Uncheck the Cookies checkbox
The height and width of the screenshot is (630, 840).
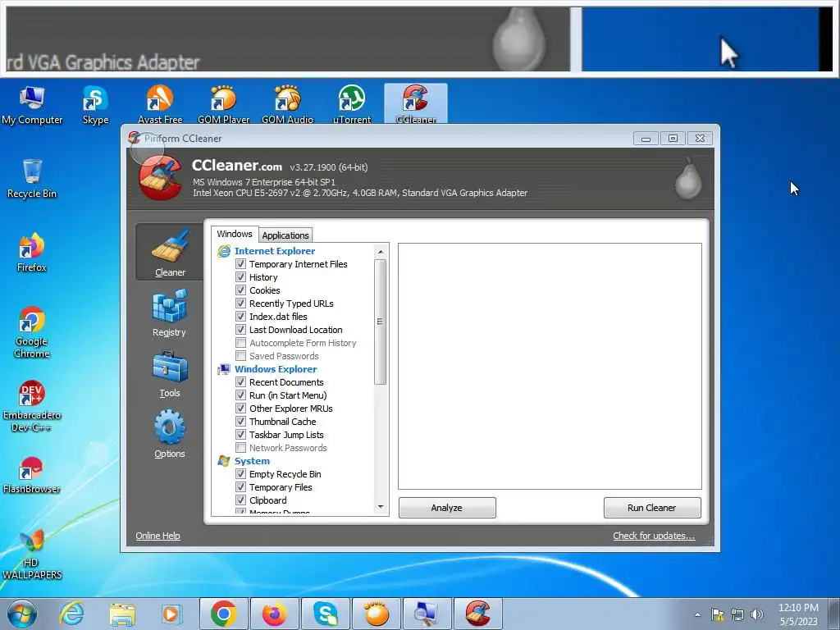pos(241,290)
